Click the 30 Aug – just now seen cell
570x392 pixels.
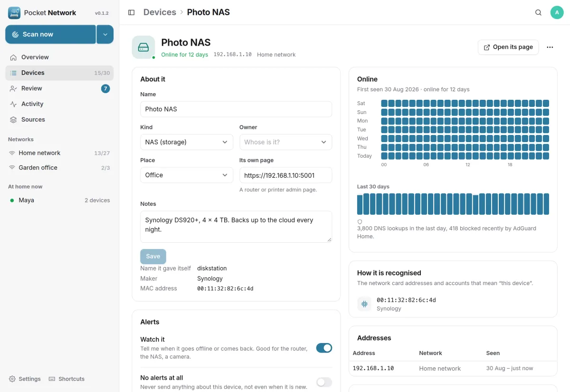(510, 368)
